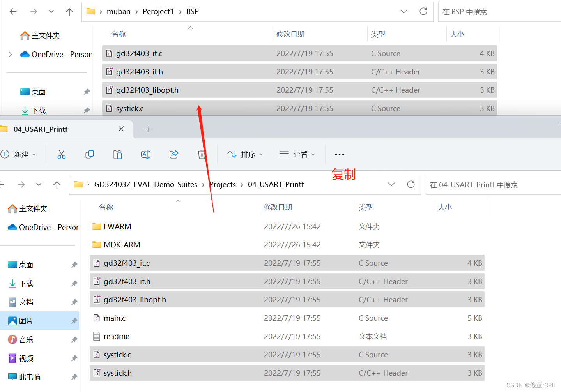
Task: Select main.c file
Action: pyautogui.click(x=287, y=318)
